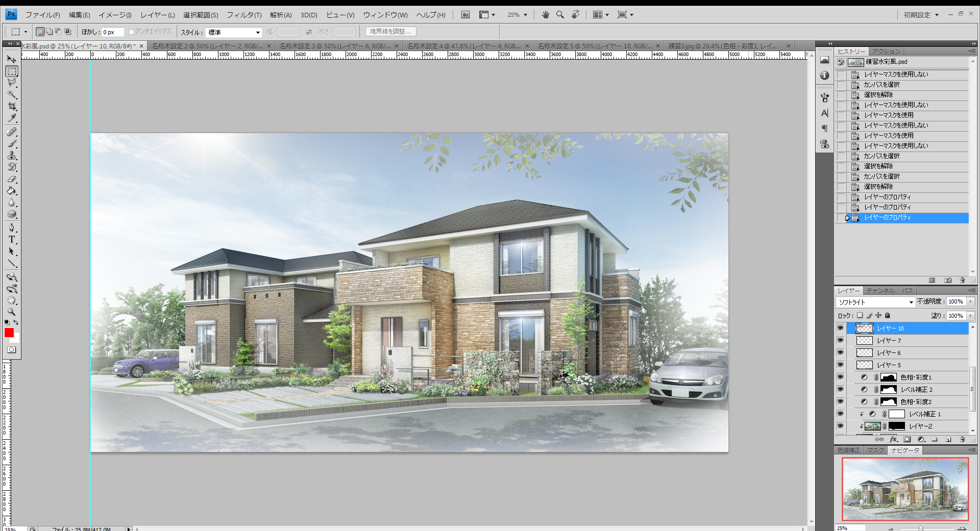980x531 pixels.
Task: Click the Delete layer trash icon
Action: tap(962, 439)
